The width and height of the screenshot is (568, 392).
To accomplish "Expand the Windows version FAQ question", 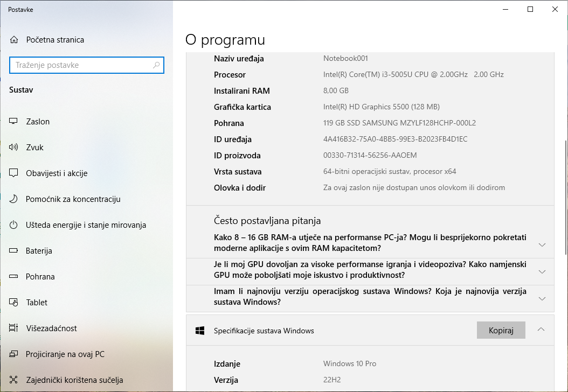I will coord(542,298).
